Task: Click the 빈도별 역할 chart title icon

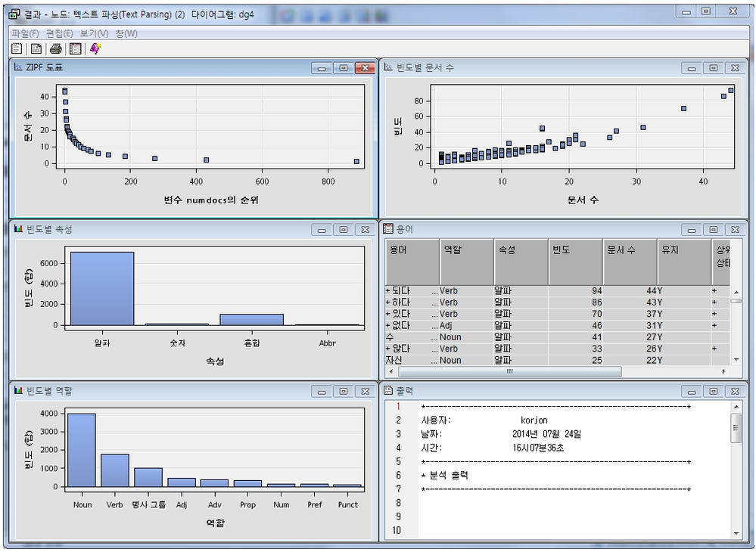Action: coord(18,391)
